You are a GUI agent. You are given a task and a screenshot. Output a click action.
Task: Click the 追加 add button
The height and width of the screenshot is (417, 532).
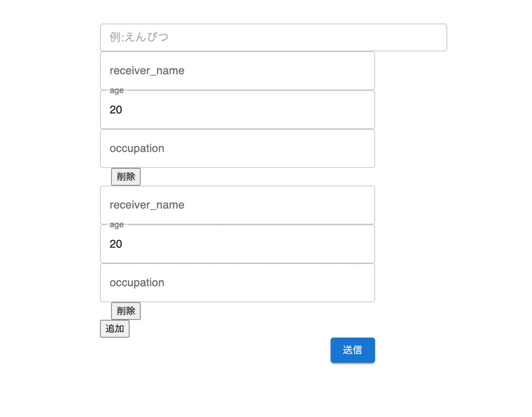point(114,329)
